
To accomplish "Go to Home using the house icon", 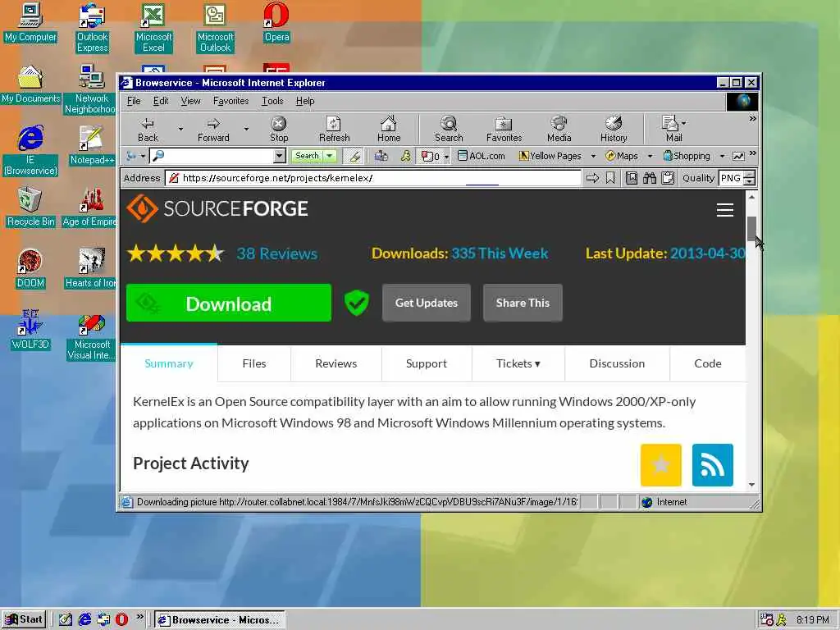I will (x=388, y=130).
